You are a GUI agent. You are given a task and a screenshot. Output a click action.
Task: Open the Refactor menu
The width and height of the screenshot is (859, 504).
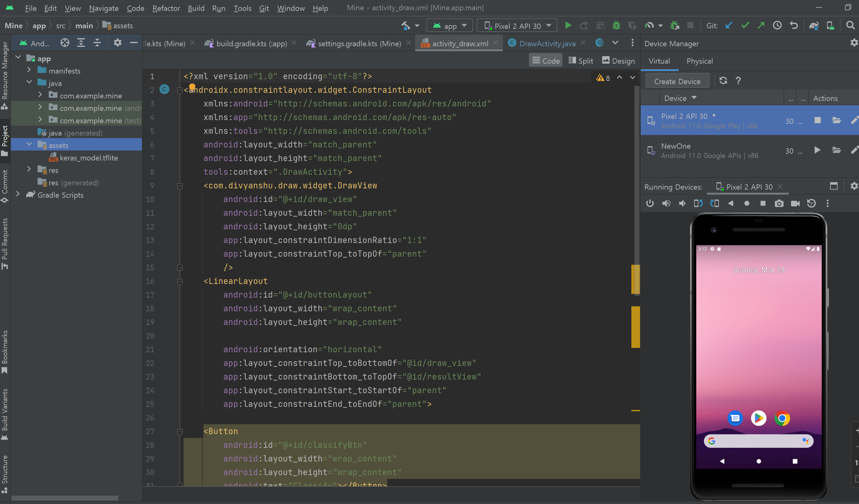tap(166, 8)
